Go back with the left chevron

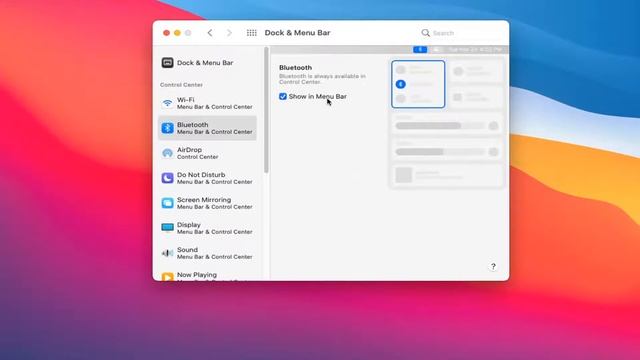[210, 33]
